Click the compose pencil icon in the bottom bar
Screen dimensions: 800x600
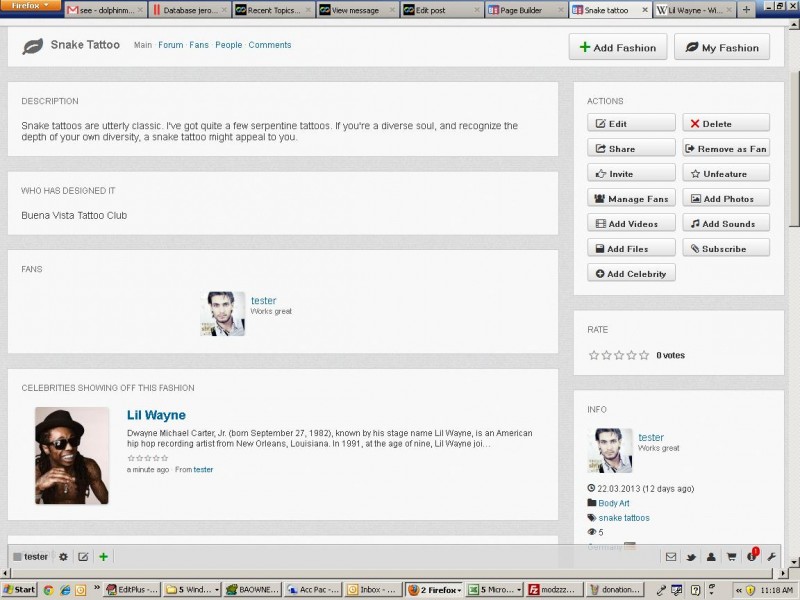83,557
